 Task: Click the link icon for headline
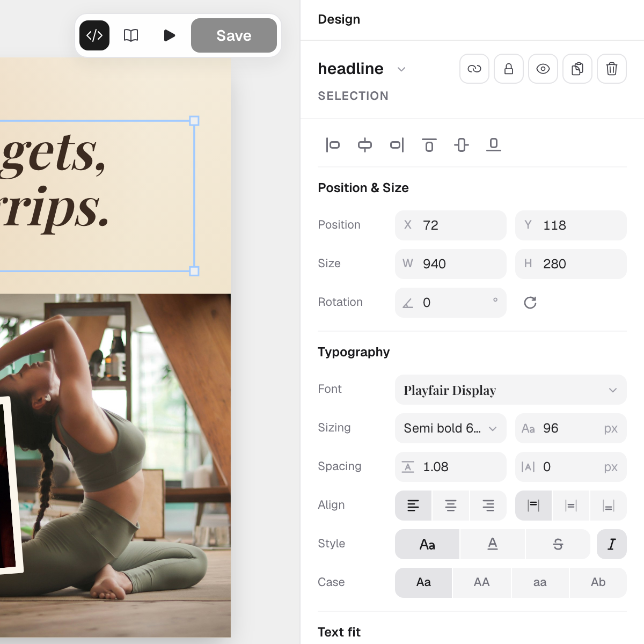pyautogui.click(x=474, y=69)
